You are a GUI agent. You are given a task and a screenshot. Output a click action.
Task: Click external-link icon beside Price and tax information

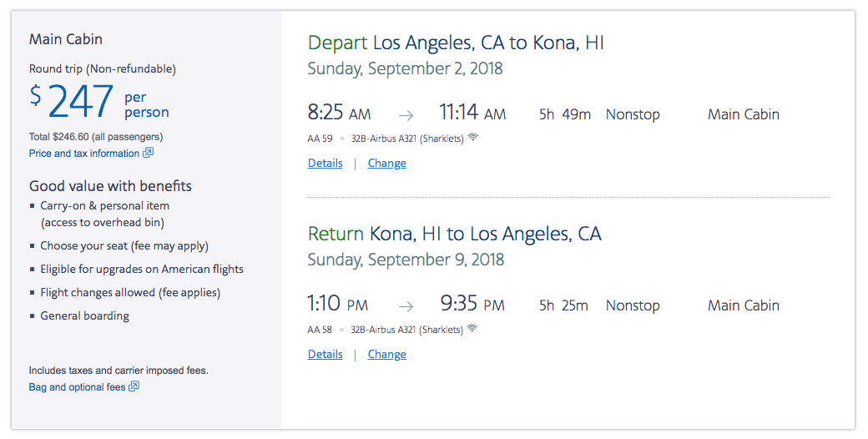coord(149,154)
